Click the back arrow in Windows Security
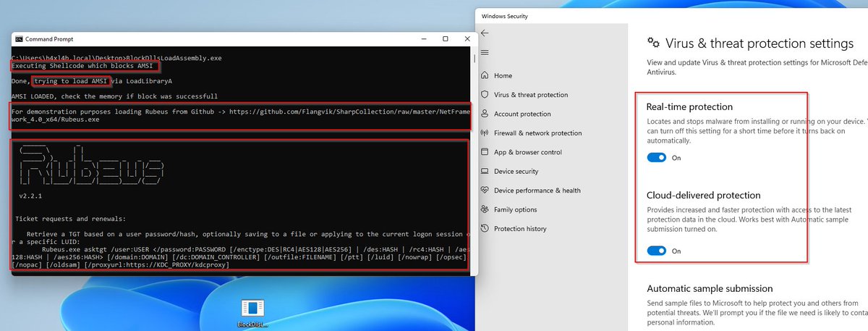This screenshot has width=868, height=331. (x=485, y=33)
